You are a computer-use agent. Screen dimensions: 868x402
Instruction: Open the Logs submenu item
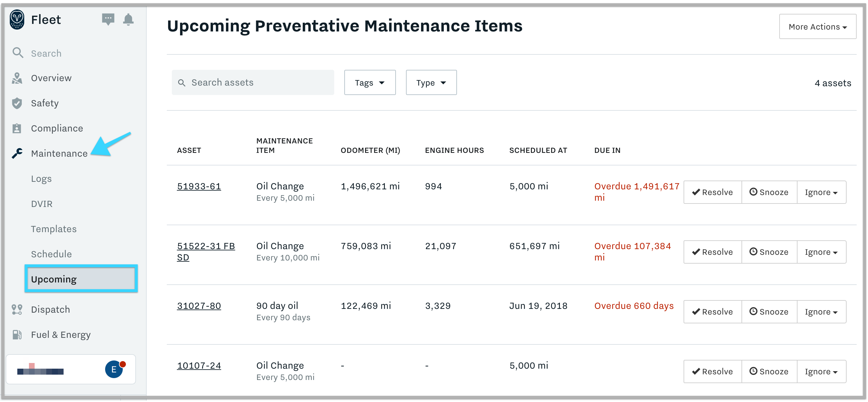[x=42, y=179]
